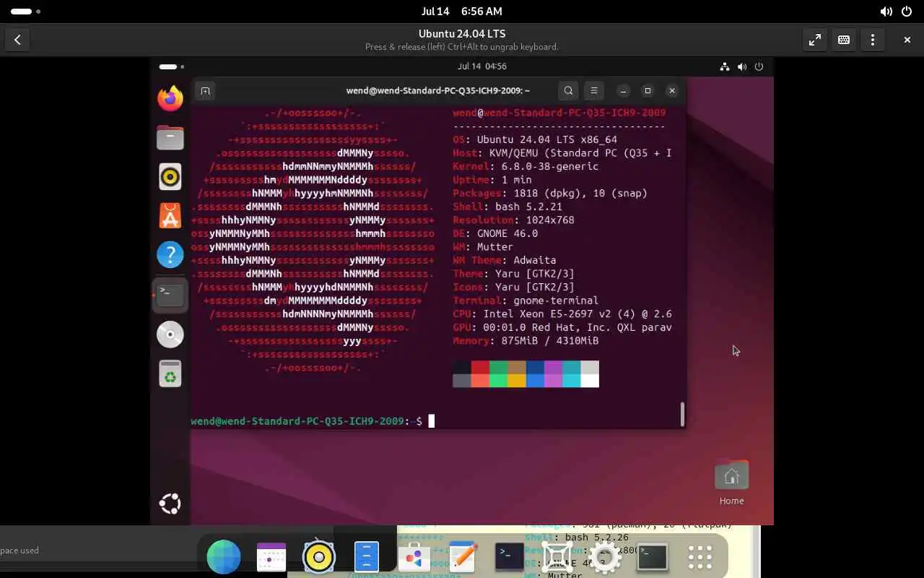
Task: Select Terminal icon in Ubuntu dock
Action: 170,295
